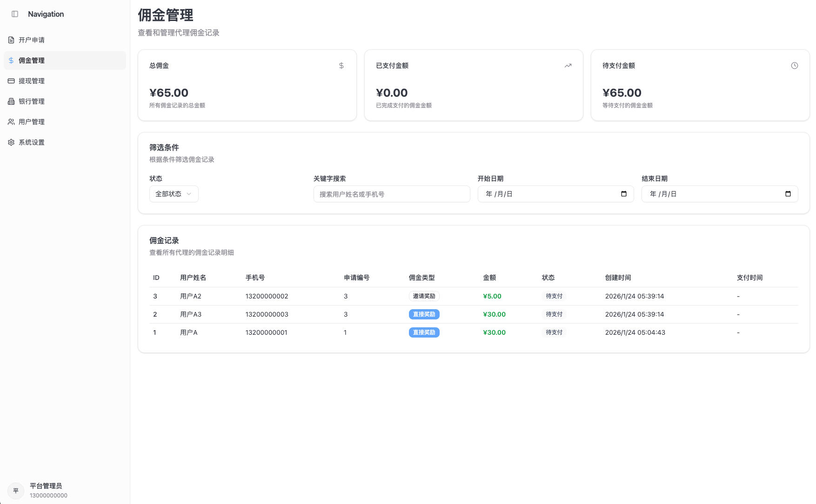Go to 提现管理 in the sidebar

pyautogui.click(x=32, y=81)
